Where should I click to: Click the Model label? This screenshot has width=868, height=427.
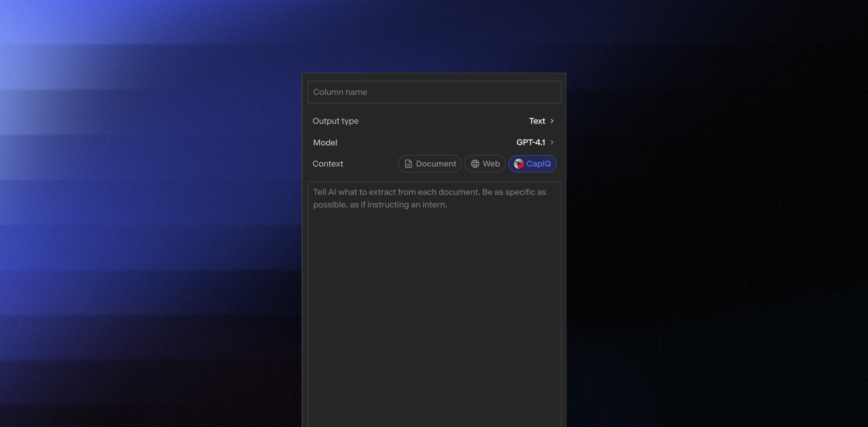click(325, 142)
